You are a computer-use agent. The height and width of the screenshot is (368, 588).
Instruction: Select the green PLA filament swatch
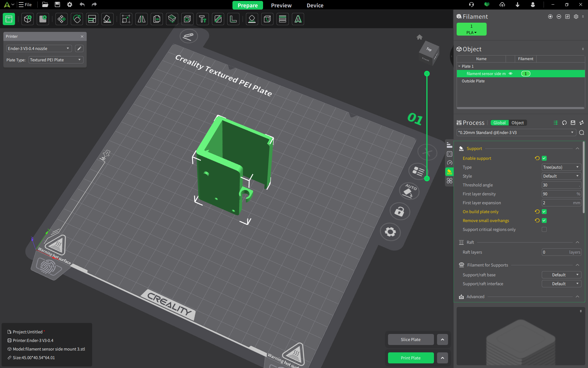pyautogui.click(x=471, y=29)
